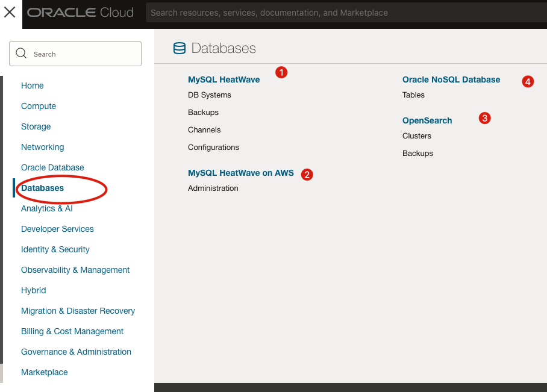
Task: Click Channels under MySQL HeatWave
Action: tap(204, 130)
